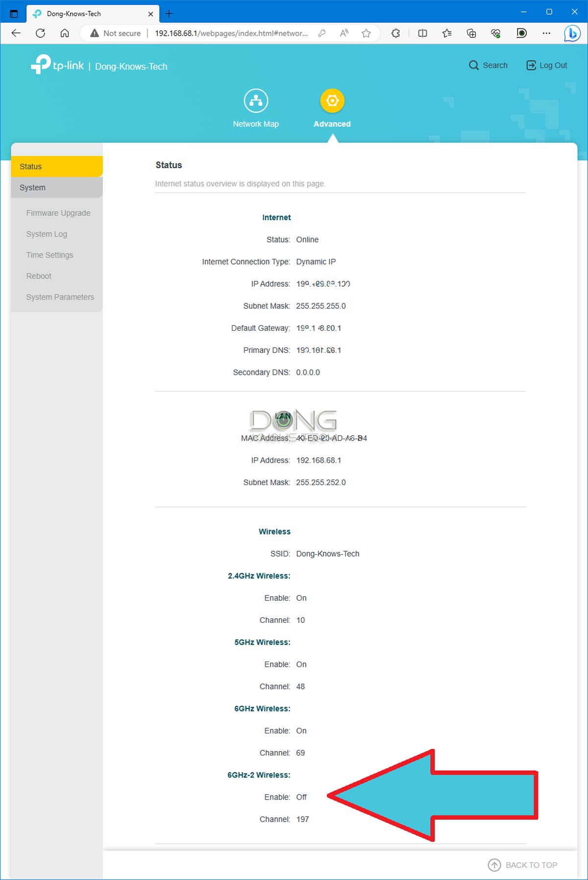Click the address bar URL field

(231, 33)
